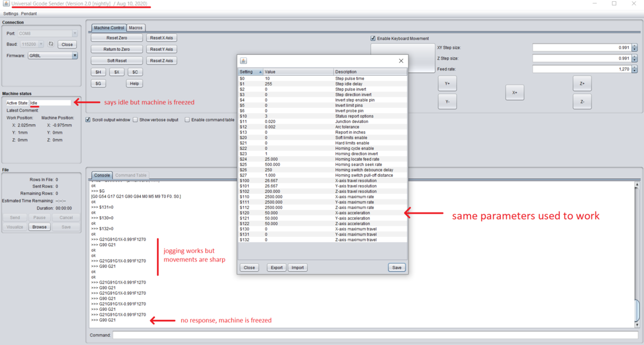Image resolution: width=644 pixels, height=345 pixels.
Task: Click the baud rate refresh icon
Action: tap(51, 44)
